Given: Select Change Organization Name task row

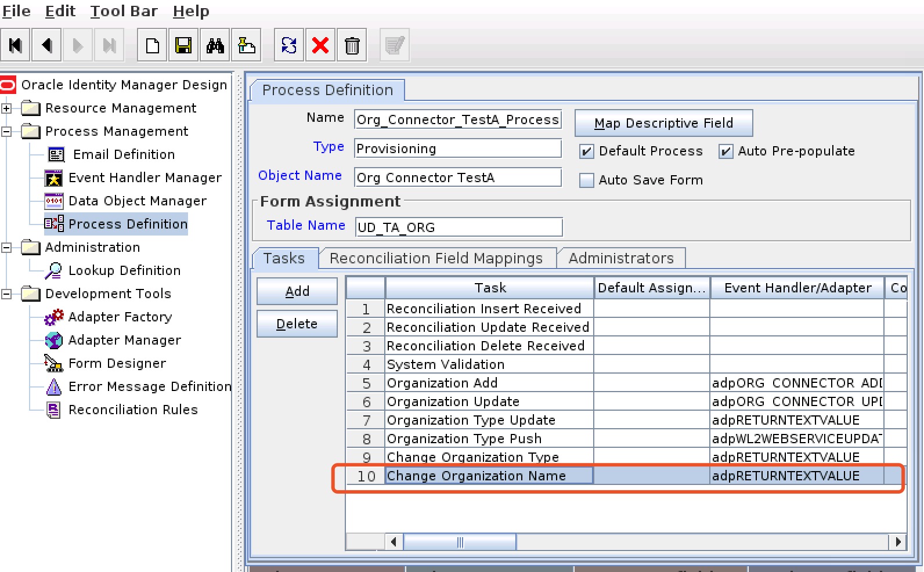Looking at the screenshot, I should pos(627,476).
